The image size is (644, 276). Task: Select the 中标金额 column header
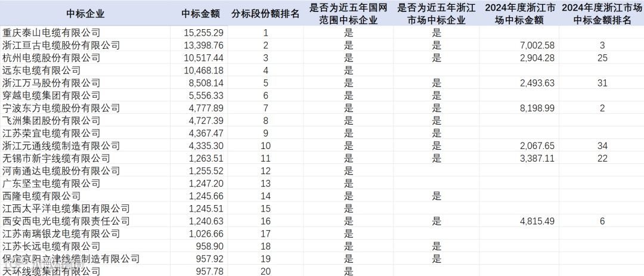coord(200,14)
